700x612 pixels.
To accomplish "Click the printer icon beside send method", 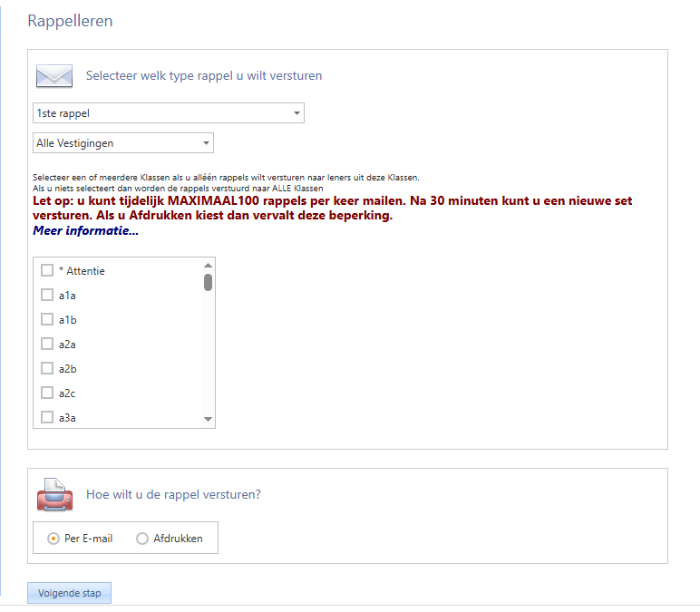I will [53, 494].
